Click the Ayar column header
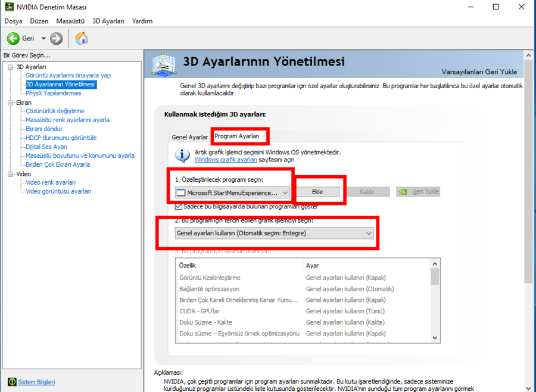Image resolution: width=536 pixels, height=392 pixels. pos(367,266)
